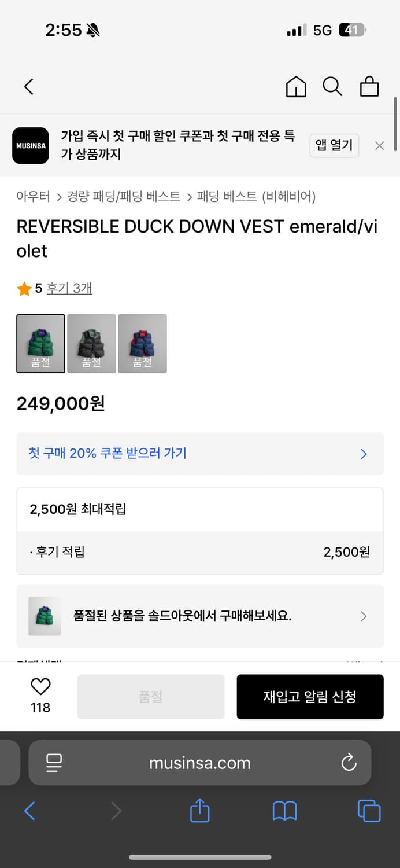Expand the 솔드아웃 sold-out purchase section
The height and width of the screenshot is (868, 400).
click(199, 616)
